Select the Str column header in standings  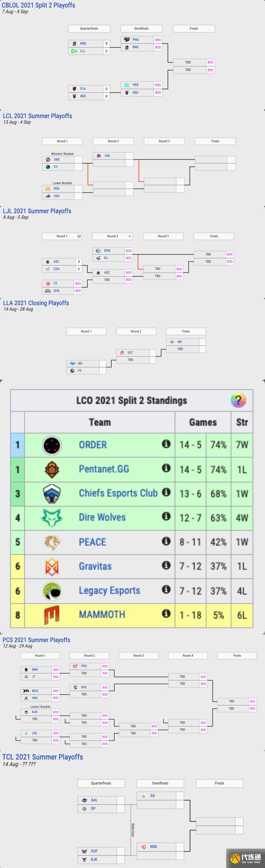(242, 422)
